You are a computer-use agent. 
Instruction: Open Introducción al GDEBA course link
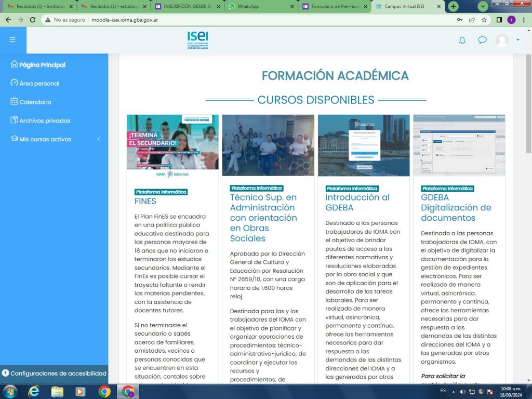pyautogui.click(x=357, y=203)
